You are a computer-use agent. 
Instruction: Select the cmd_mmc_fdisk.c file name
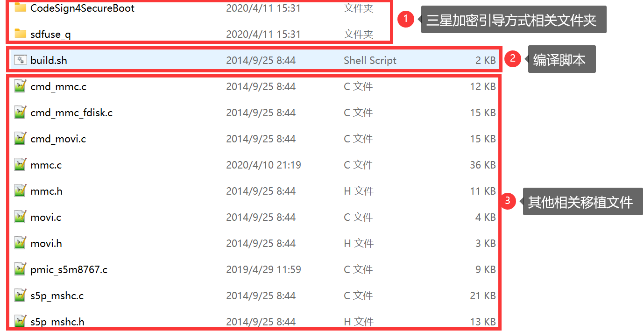click(x=71, y=113)
